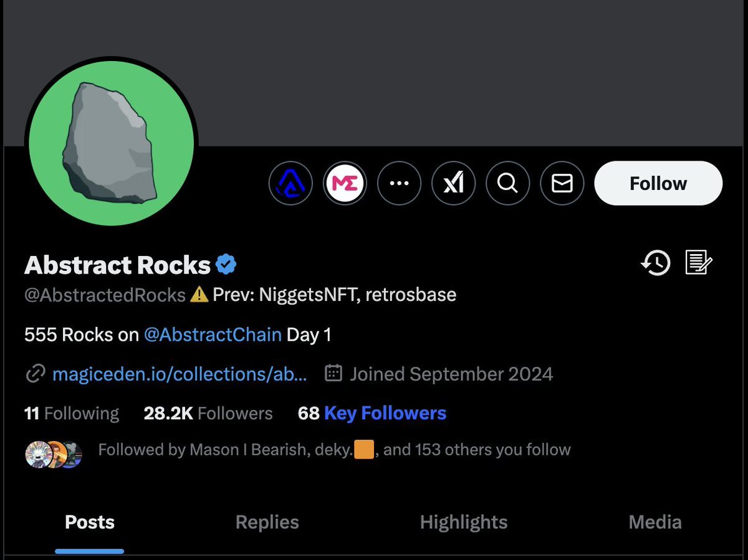The height and width of the screenshot is (560, 748).
Task: Open the magiceden.io collections link
Action: pyautogui.click(x=180, y=374)
